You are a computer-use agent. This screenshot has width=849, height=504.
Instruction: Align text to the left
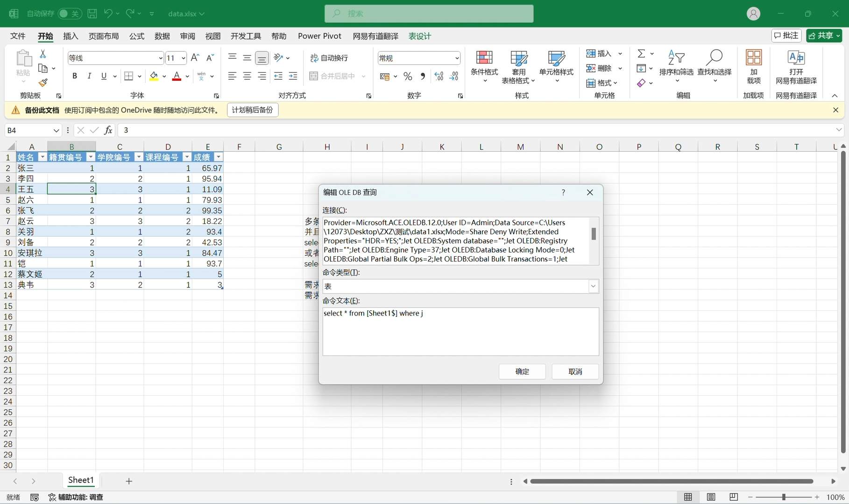(x=232, y=76)
